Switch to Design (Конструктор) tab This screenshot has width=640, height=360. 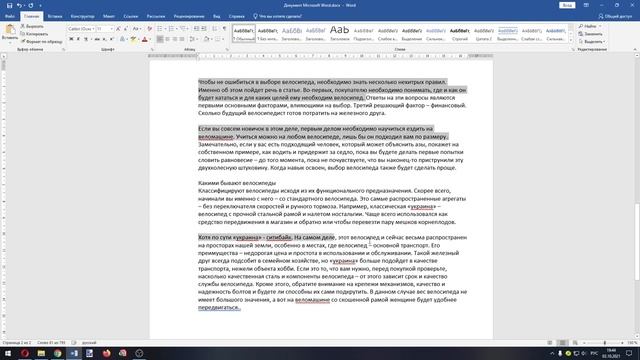tap(82, 16)
